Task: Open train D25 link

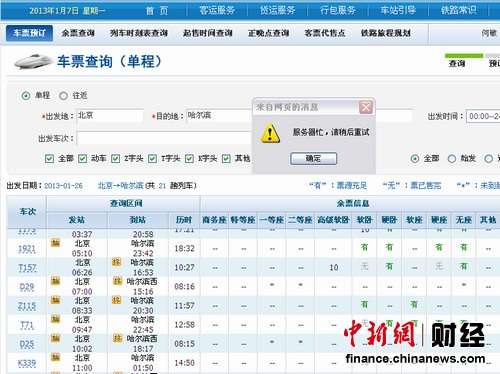Action: 27,344
